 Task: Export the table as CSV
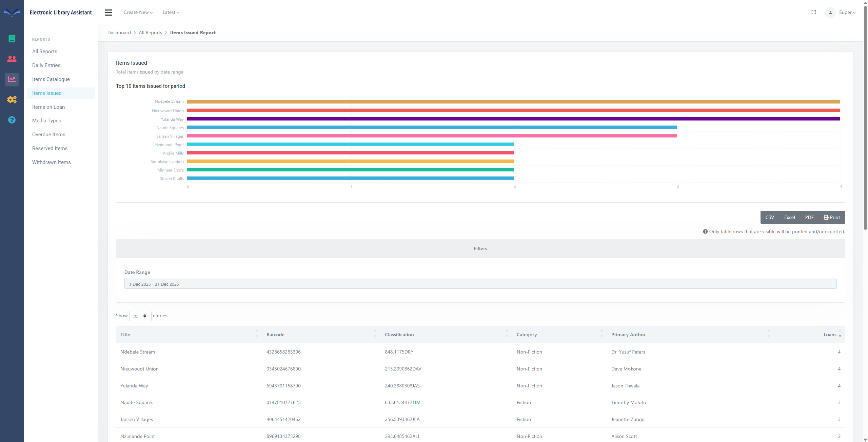point(770,217)
